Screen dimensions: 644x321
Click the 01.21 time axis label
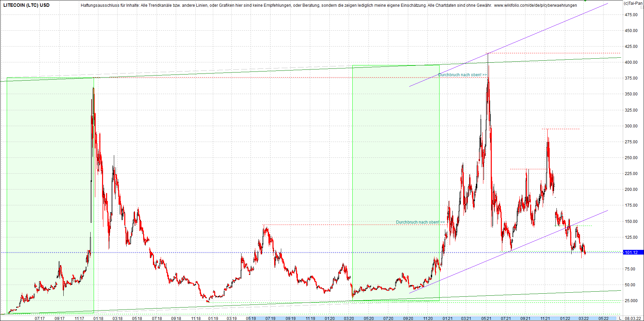(x=447, y=318)
